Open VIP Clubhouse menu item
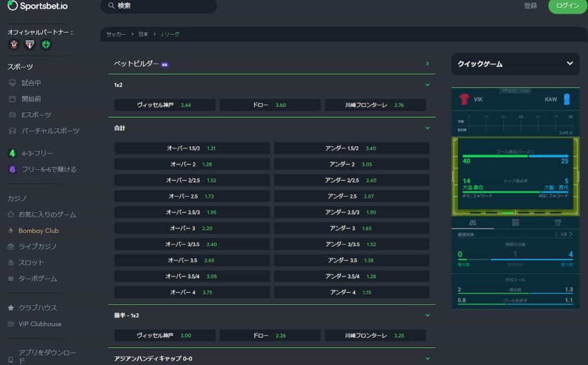 (40, 324)
